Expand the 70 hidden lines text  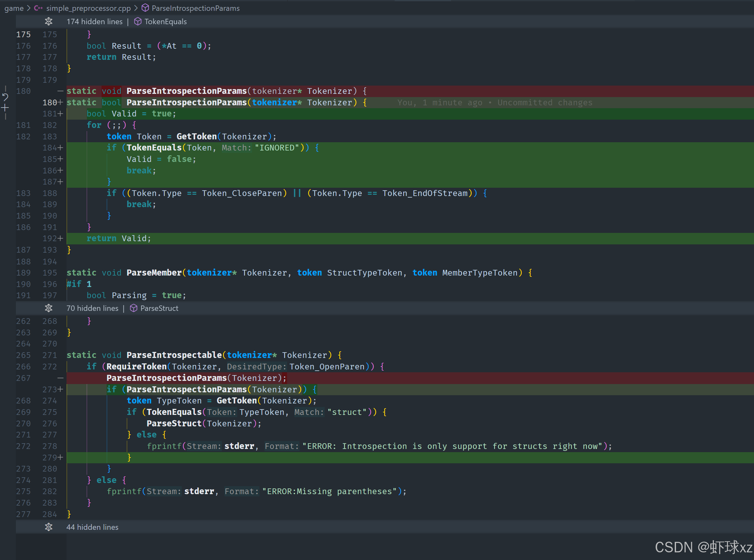tap(92, 308)
